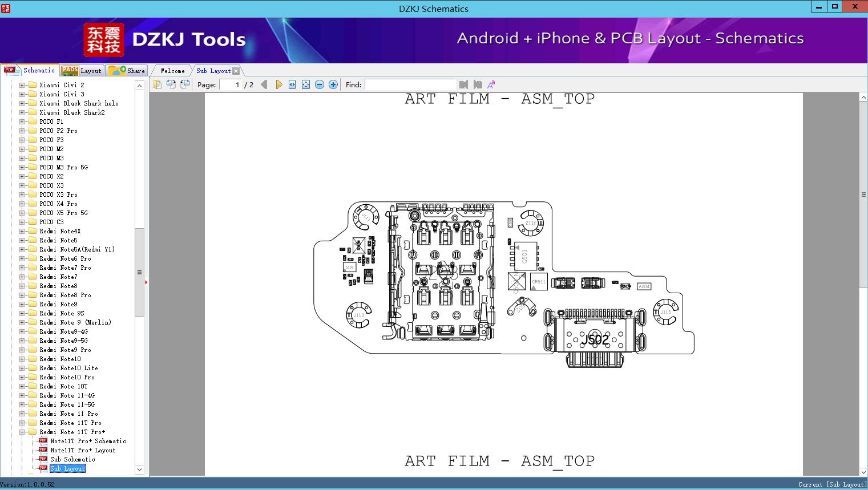This screenshot has width=868, height=490.
Task: Switch to the Welcome tab
Action: tap(172, 71)
